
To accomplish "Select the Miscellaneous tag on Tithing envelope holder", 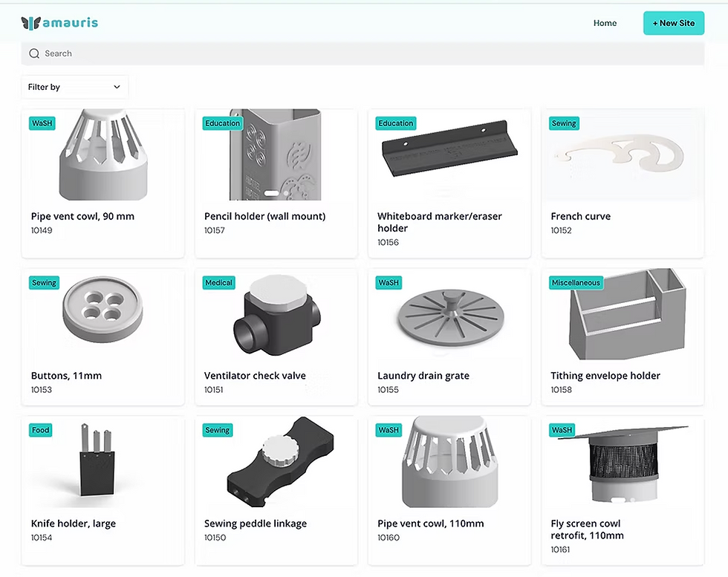I will pyautogui.click(x=576, y=283).
